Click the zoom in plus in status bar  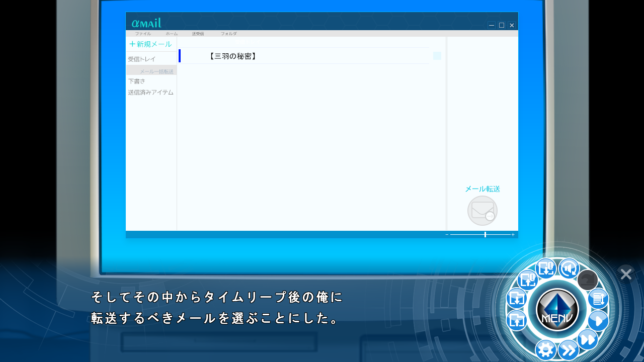[x=513, y=234]
